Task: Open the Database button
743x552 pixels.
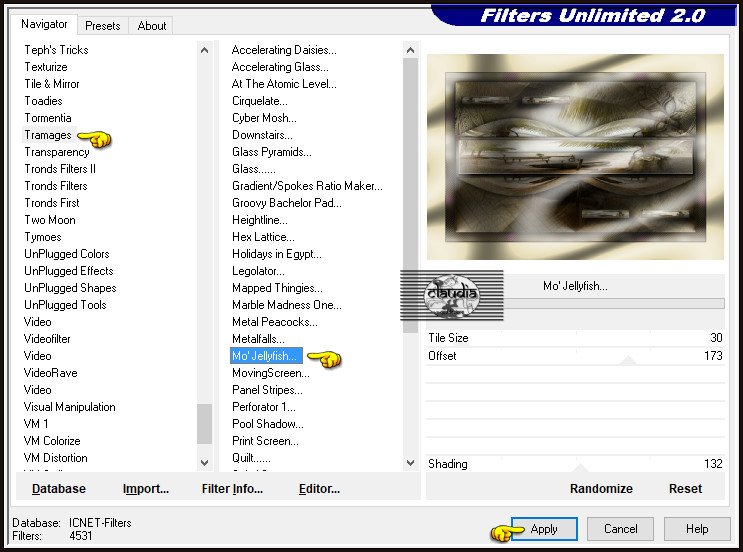Action: pyautogui.click(x=59, y=489)
